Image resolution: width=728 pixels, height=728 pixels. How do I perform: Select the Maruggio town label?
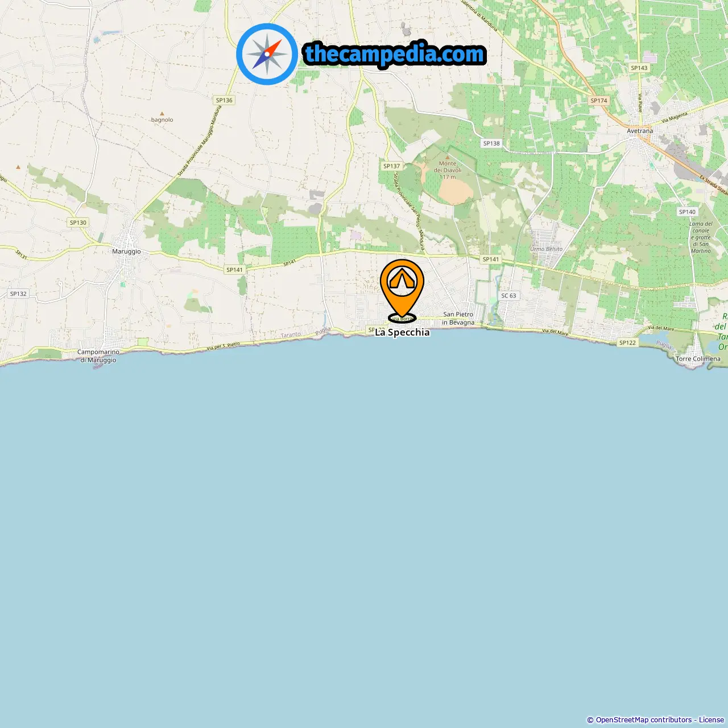coord(126,251)
